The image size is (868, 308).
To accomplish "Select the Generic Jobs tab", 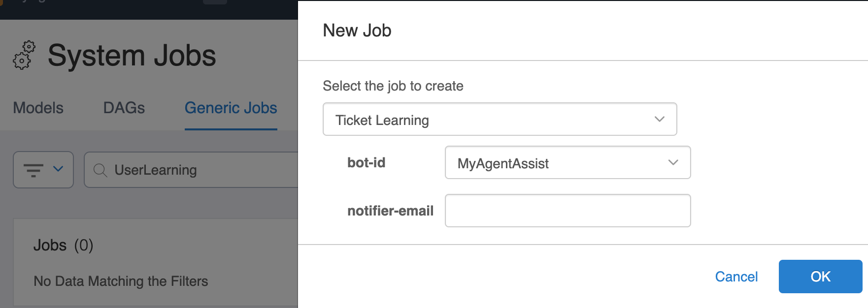I will [x=231, y=108].
